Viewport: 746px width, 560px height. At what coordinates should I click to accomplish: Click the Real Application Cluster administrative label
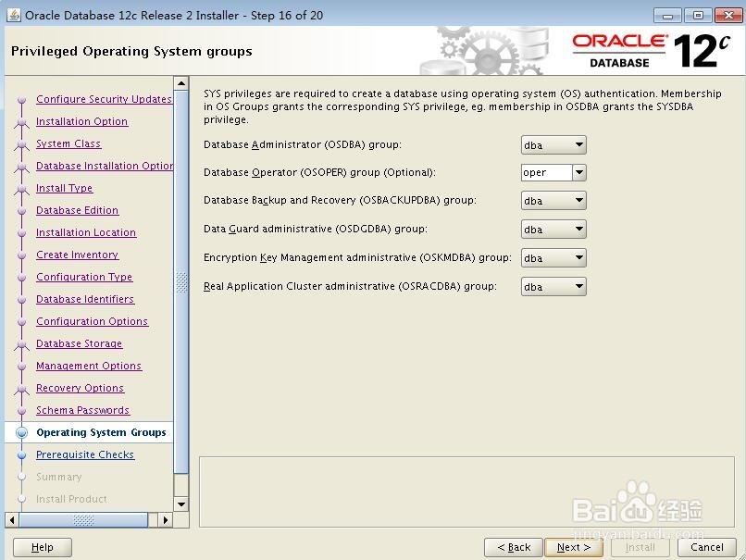350,286
